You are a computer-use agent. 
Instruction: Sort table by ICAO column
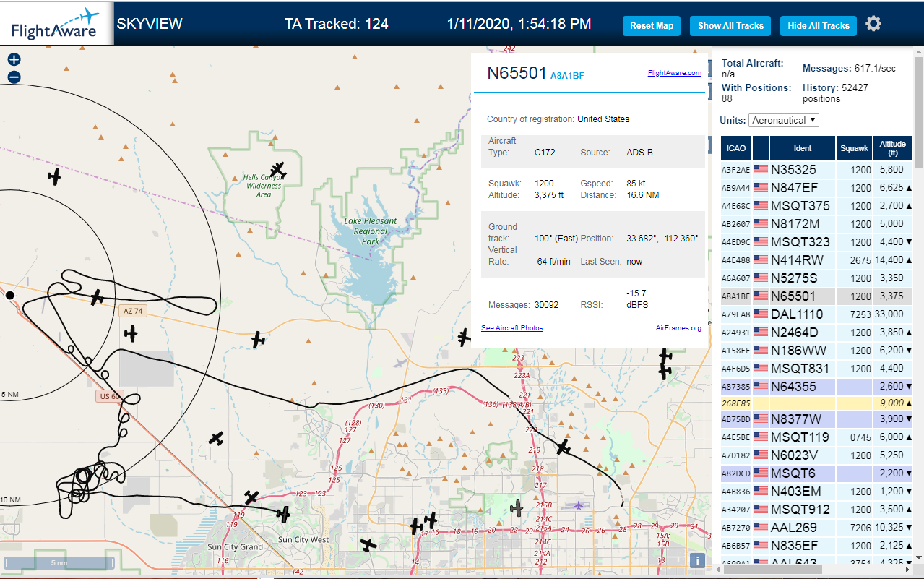tap(736, 148)
